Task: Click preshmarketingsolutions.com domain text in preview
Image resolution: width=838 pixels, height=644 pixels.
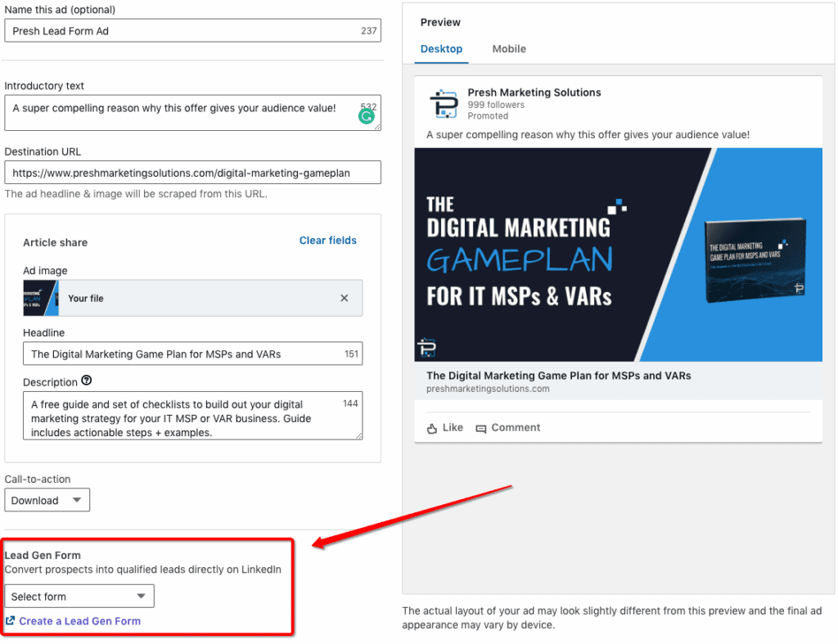Action: coord(488,389)
